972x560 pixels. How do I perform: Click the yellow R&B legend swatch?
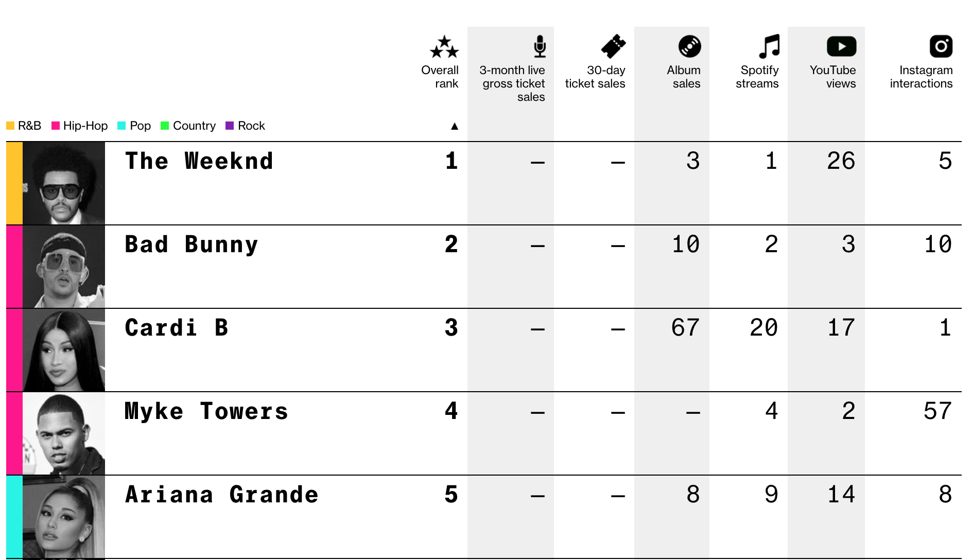[x=10, y=126]
